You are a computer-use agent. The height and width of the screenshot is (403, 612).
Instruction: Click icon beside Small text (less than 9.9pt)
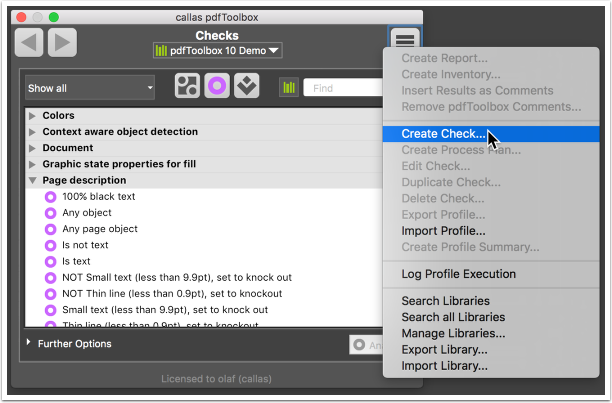(x=50, y=310)
